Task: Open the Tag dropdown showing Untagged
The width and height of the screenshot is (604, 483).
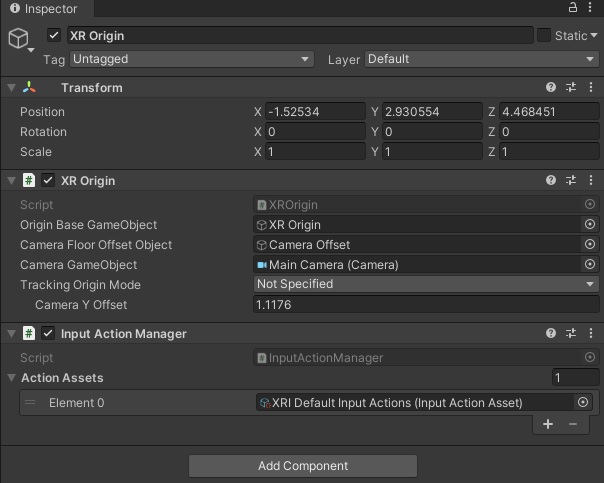Action: [x=192, y=59]
